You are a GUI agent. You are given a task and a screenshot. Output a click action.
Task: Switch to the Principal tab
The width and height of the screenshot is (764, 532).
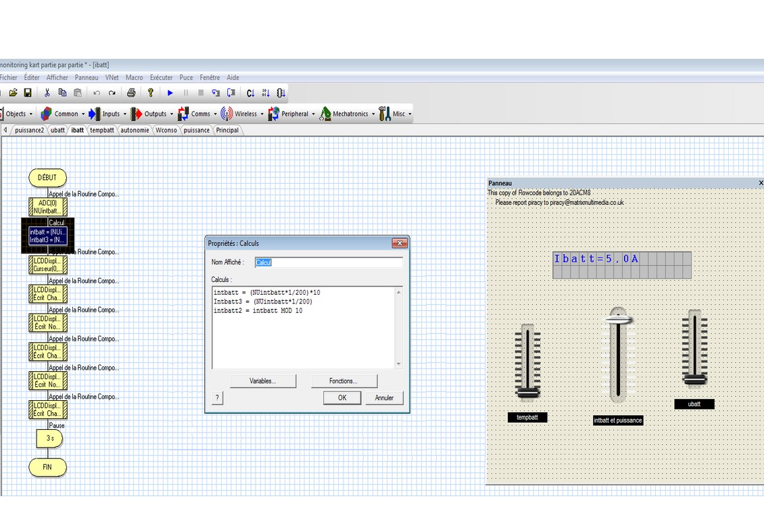coord(227,130)
